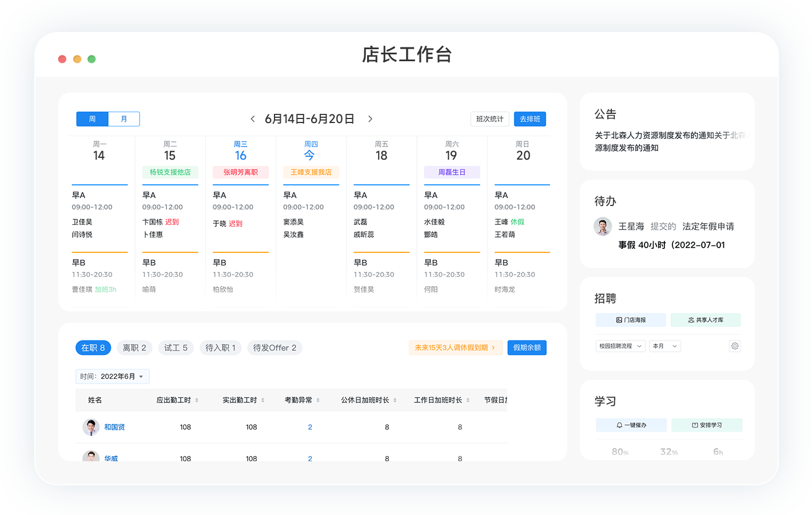Click sort icon on 应出勤工时 column
The width and height of the screenshot is (812, 515).
pyautogui.click(x=197, y=401)
